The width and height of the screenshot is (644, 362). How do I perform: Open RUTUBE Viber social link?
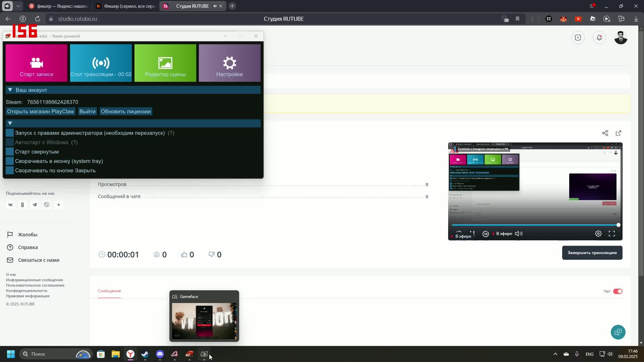point(47,205)
